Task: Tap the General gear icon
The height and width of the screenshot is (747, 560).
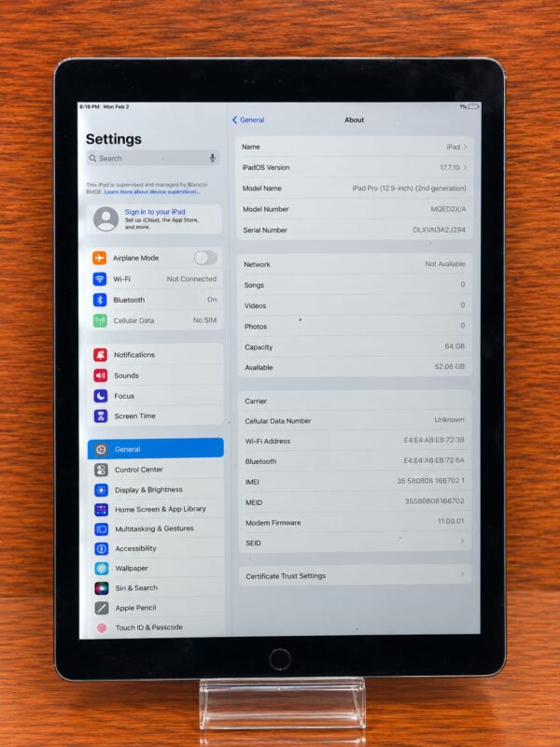Action: pyautogui.click(x=101, y=449)
